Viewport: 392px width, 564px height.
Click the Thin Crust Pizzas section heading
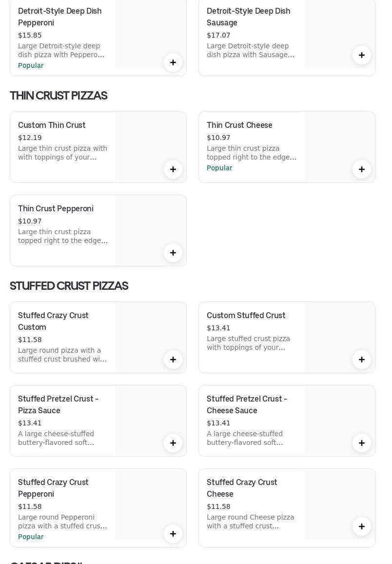59,96
